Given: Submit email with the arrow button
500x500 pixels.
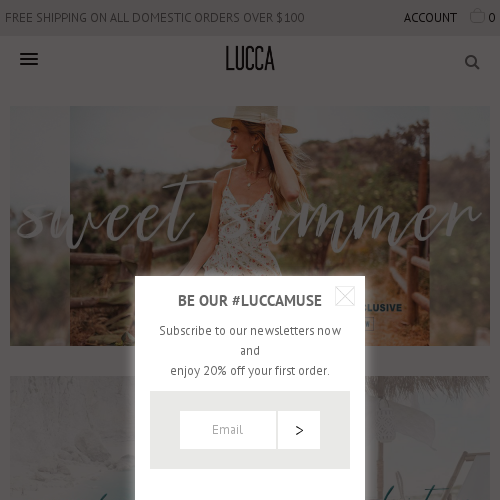Looking at the screenshot, I should coord(299,430).
